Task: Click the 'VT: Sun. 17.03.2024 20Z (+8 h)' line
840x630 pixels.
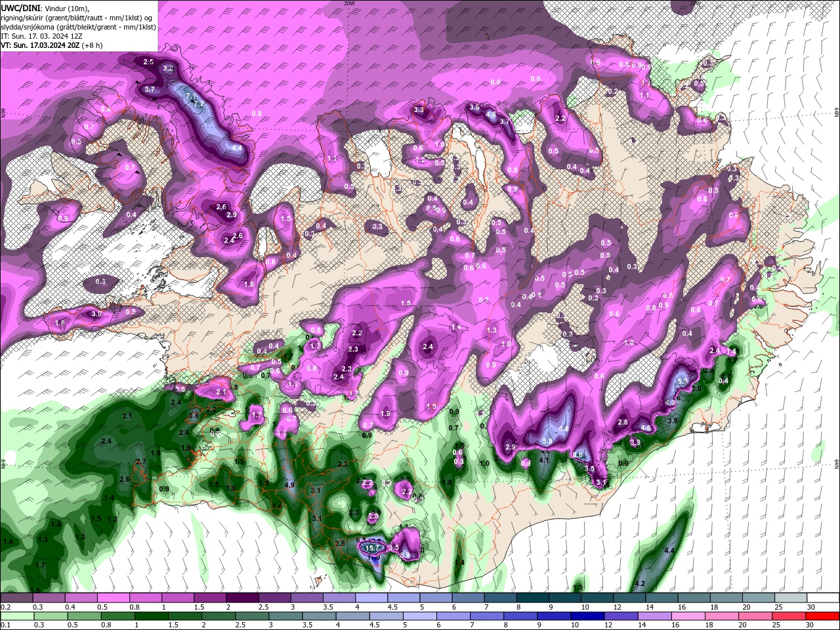Action: (51, 45)
